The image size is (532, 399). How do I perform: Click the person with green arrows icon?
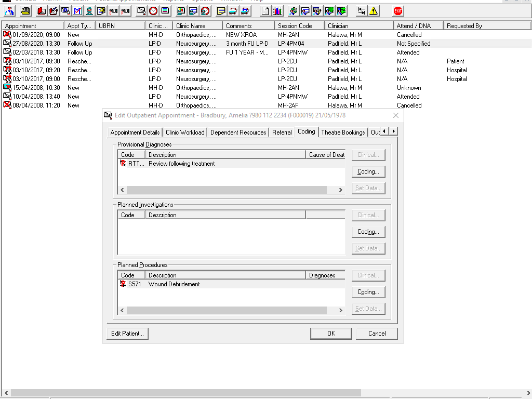341,11
